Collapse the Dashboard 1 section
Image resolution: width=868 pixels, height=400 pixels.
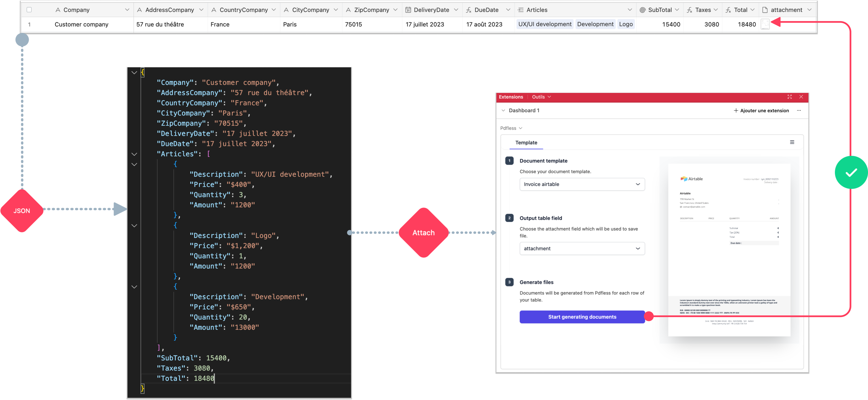coord(503,110)
